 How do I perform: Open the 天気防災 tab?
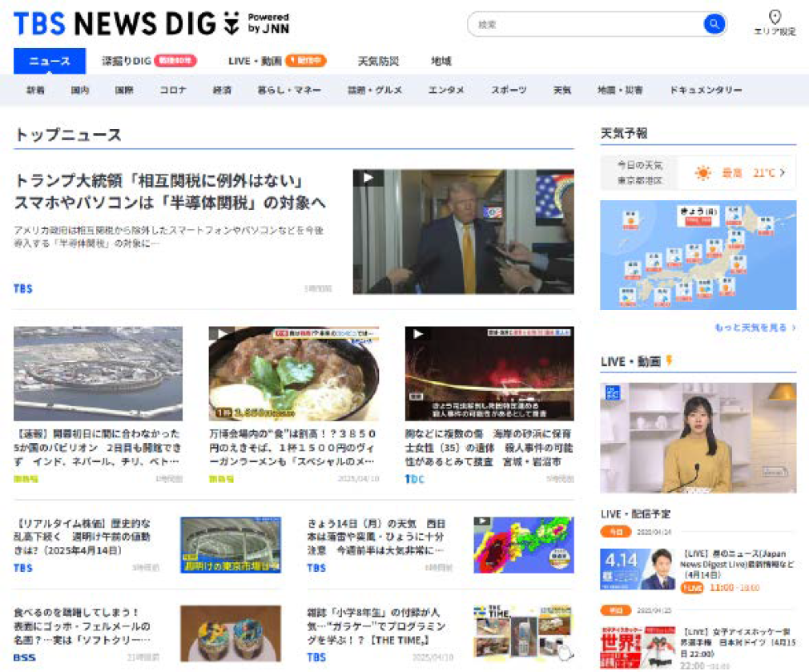(378, 61)
